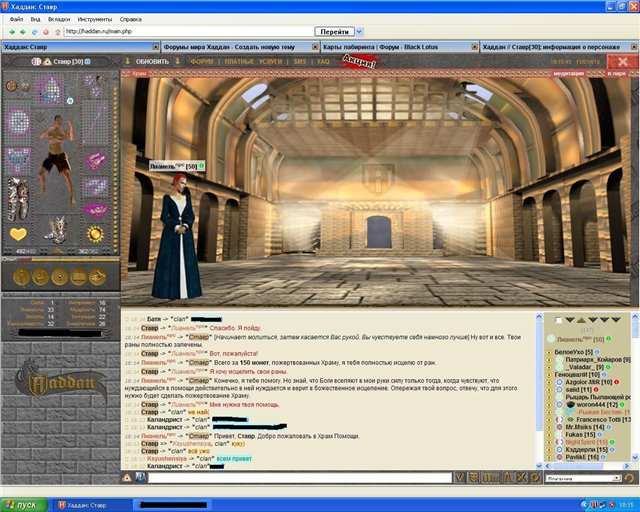Image resolution: width=640 pixels, height=512 pixels.
Task: Click the first black down-triangle sort arrow
Action: 570,320
